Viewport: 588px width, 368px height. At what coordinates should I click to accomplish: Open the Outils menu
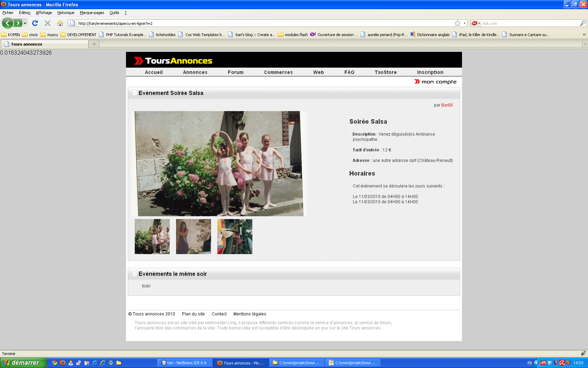pos(114,13)
